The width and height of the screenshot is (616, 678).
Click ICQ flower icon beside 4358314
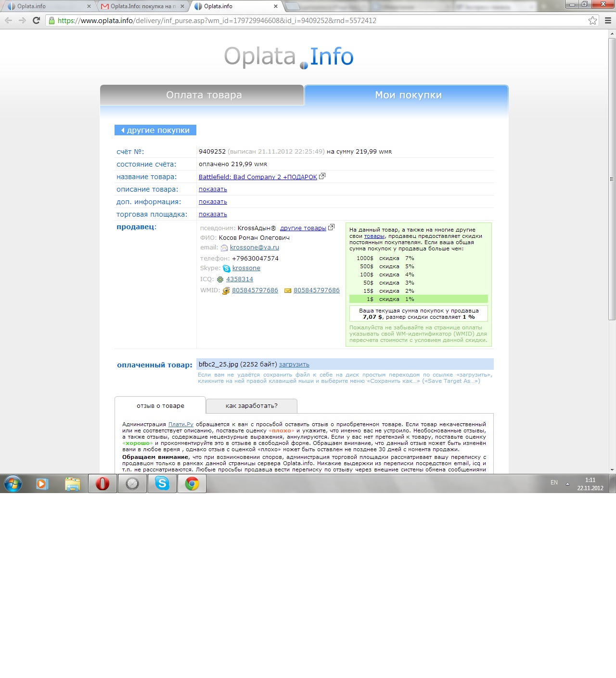(220, 279)
